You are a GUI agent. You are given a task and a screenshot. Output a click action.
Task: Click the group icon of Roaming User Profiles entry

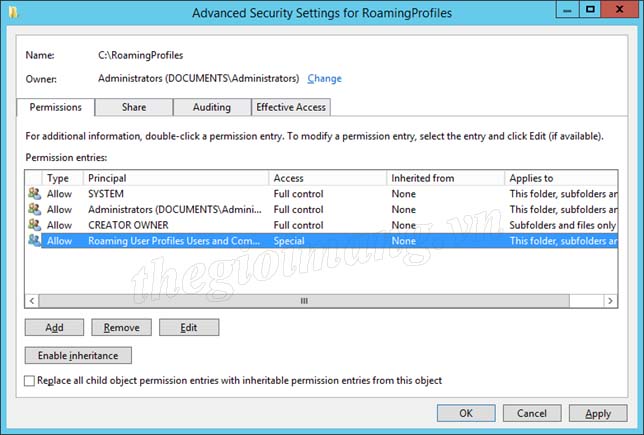point(34,240)
